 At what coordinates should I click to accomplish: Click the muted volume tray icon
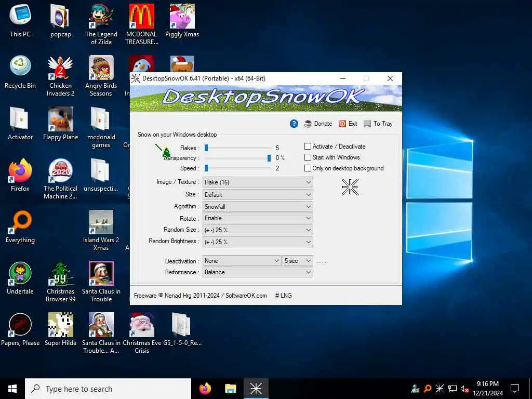click(x=464, y=389)
